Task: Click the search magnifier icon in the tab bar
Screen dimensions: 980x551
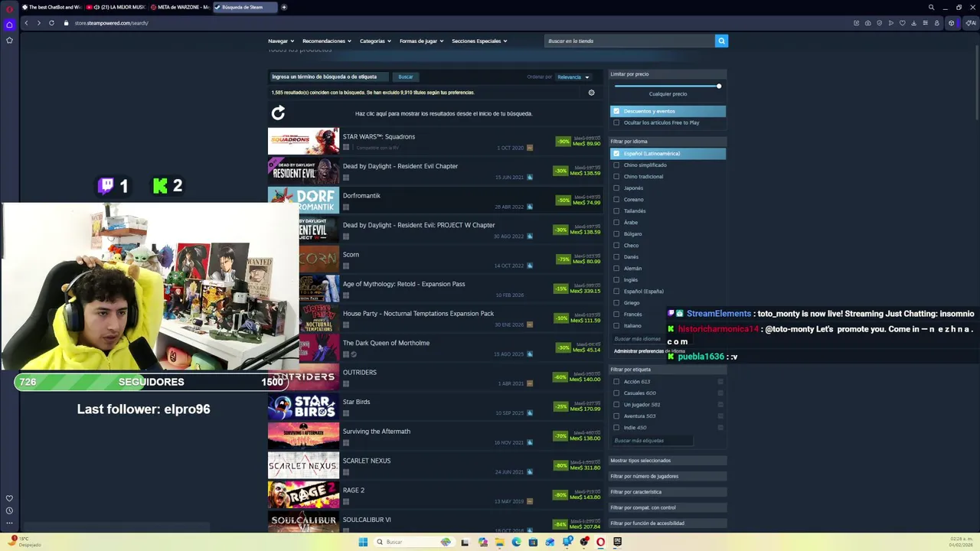Action: tap(931, 7)
